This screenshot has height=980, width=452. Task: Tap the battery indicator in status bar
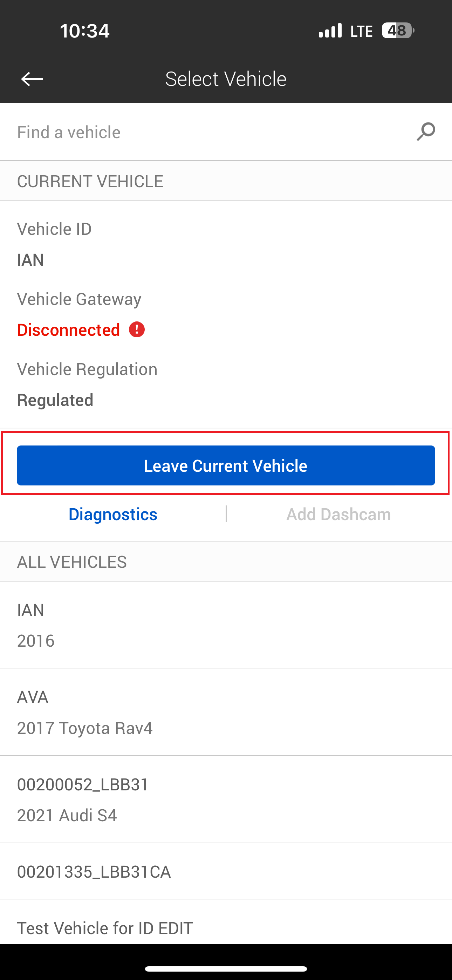pos(398,30)
